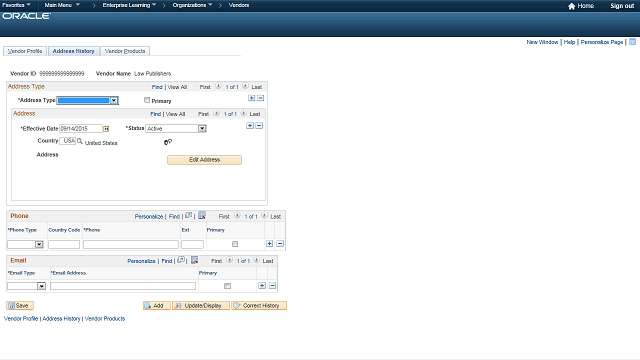640x360 pixels.
Task: Click the Edit Address button
Action: pos(204,160)
